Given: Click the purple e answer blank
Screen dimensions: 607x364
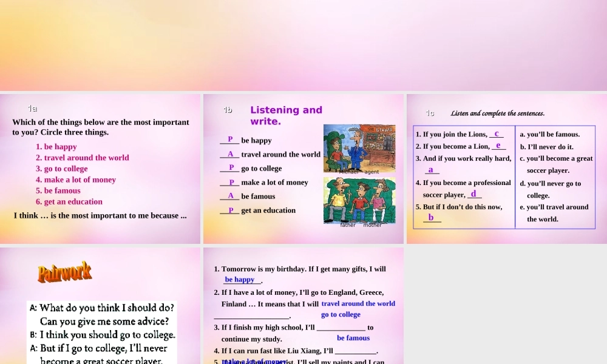Looking at the screenshot, I should pyautogui.click(x=498, y=145).
